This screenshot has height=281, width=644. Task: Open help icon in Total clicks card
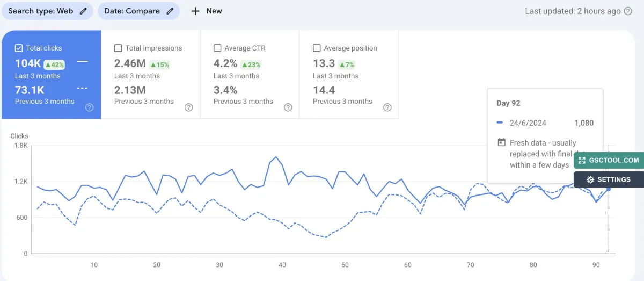[90, 107]
